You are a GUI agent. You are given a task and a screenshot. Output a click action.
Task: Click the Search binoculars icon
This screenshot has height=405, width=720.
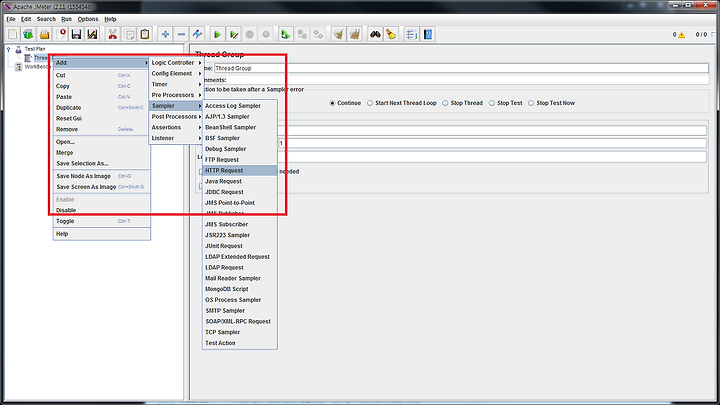click(375, 34)
